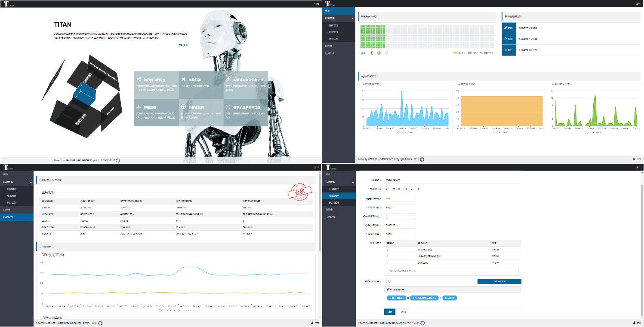
Task: Click the concurrent users field showing 50000
Action: [x=400, y=208]
